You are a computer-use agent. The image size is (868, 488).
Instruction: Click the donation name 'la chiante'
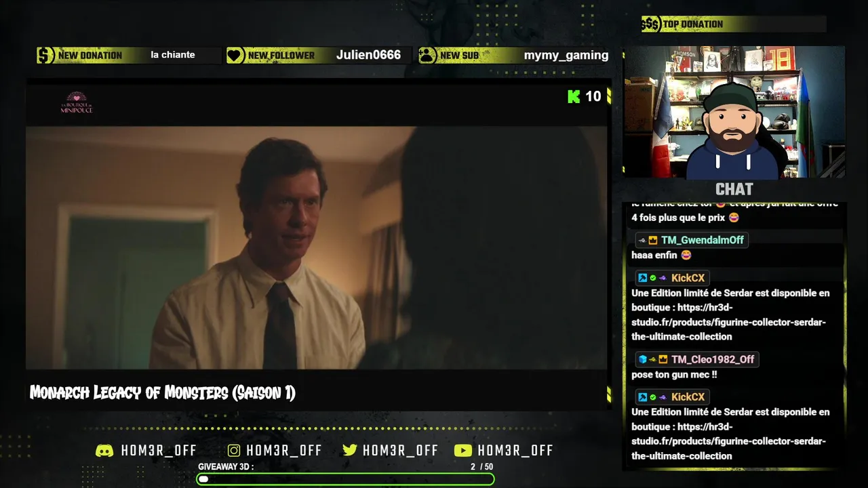[173, 55]
